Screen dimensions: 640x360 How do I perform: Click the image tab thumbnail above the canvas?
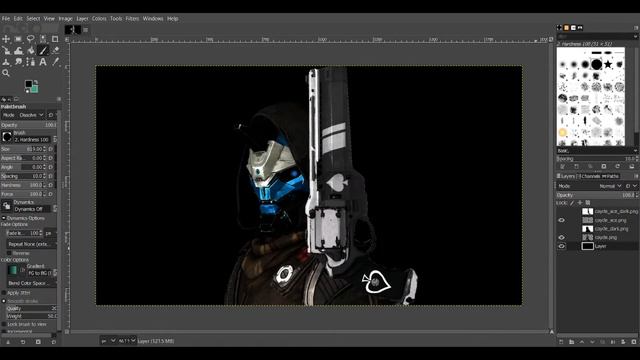tap(73, 29)
